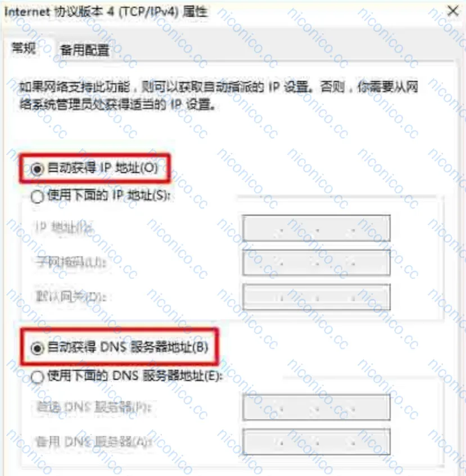Screen dimensions: 466x476
Task: Click the 首选 DNS 服务器 input box
Action: click(316, 407)
